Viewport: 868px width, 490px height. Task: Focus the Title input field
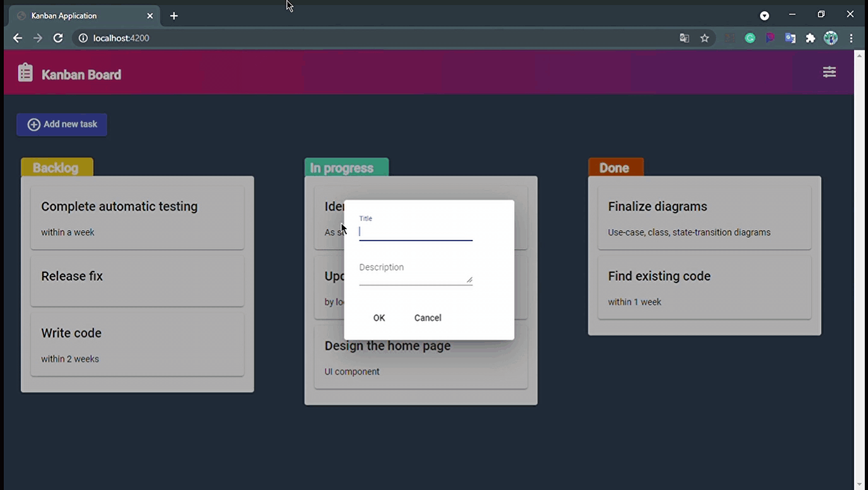(x=415, y=232)
